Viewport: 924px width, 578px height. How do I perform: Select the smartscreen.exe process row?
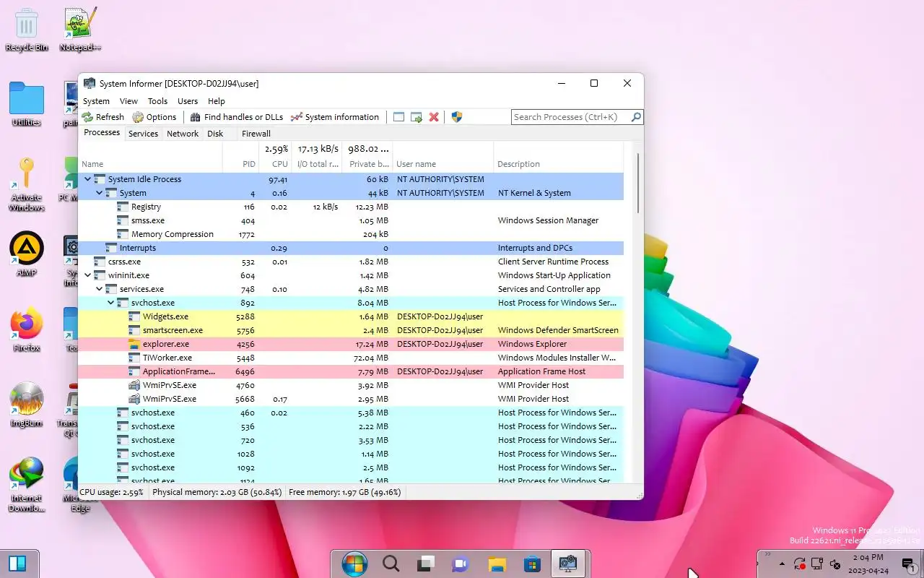click(351, 330)
